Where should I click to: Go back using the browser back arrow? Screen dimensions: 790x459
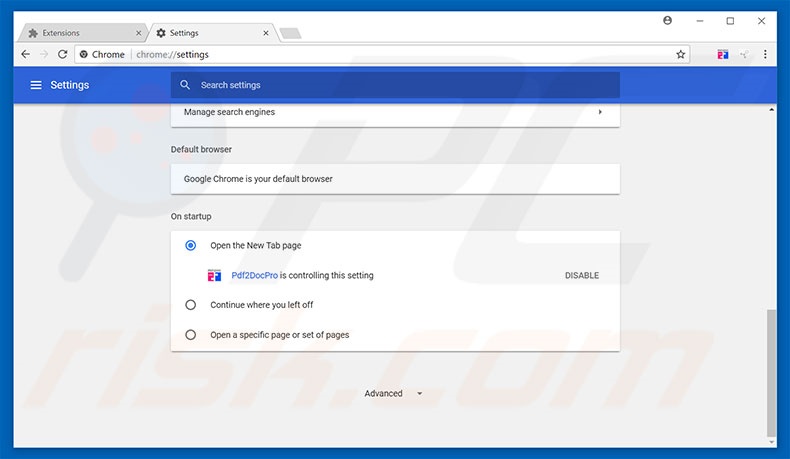pos(26,54)
